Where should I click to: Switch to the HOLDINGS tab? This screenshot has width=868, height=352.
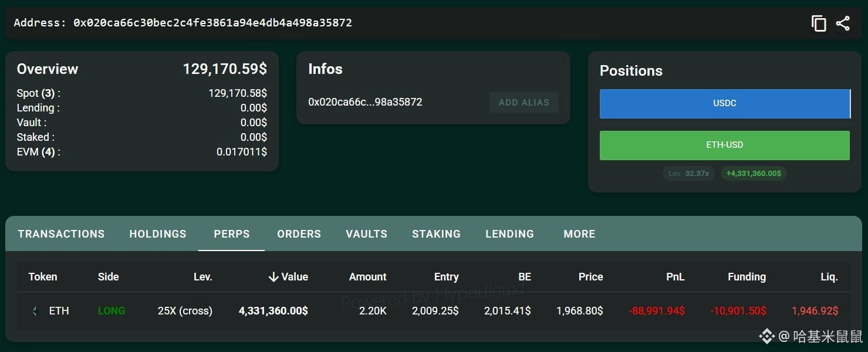tap(158, 234)
